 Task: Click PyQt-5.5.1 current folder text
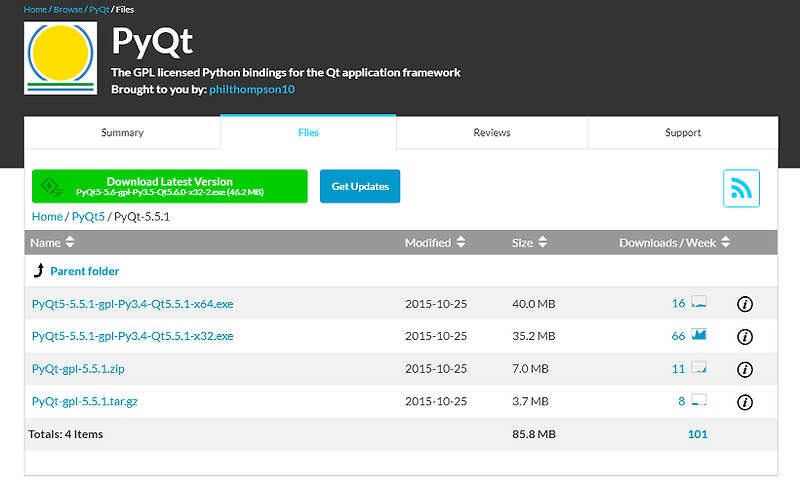pyautogui.click(x=142, y=216)
